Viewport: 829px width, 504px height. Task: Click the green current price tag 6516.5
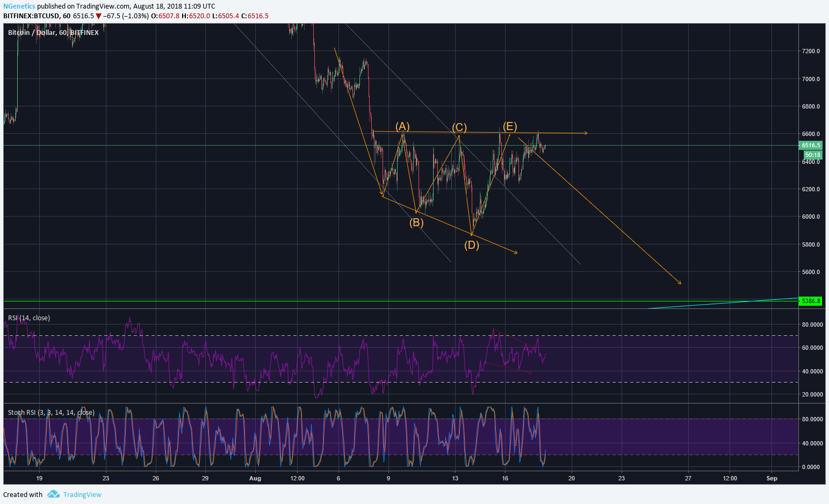(811, 146)
